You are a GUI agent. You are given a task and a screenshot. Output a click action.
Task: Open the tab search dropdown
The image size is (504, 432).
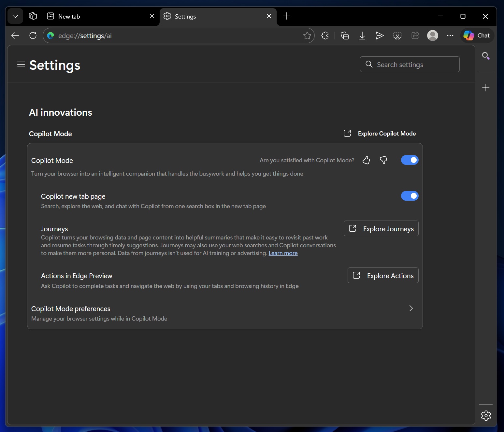(15, 16)
